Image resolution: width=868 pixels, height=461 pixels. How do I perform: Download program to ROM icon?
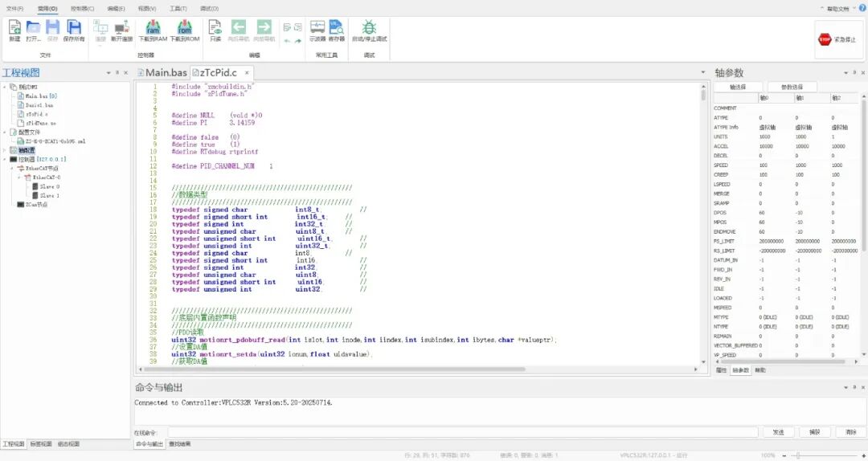tap(184, 27)
